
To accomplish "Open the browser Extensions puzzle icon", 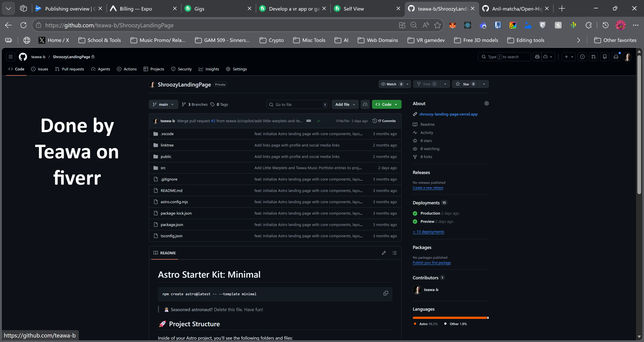I will 588,25.
